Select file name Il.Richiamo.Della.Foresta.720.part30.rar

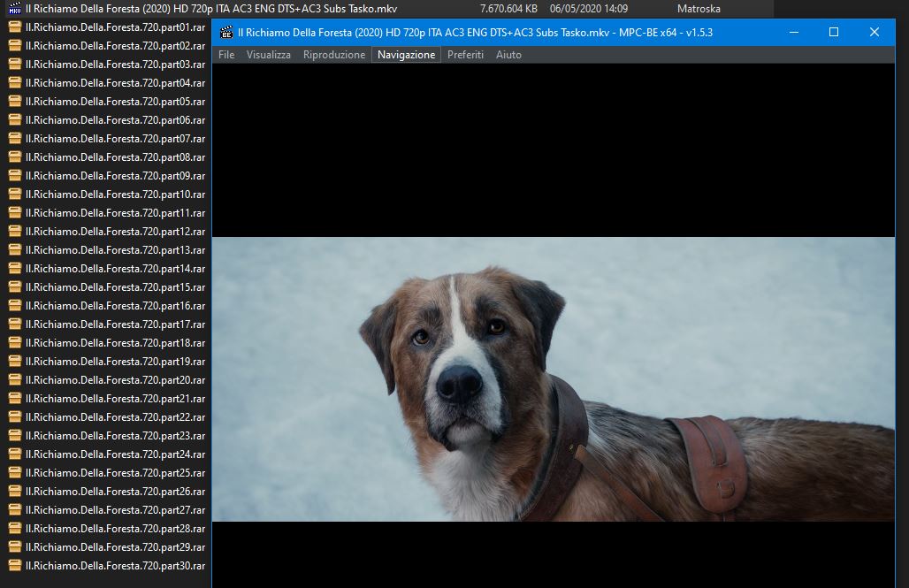click(x=115, y=565)
